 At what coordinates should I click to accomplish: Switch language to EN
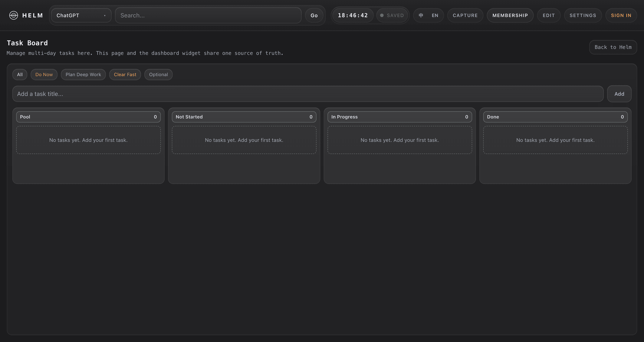click(435, 15)
